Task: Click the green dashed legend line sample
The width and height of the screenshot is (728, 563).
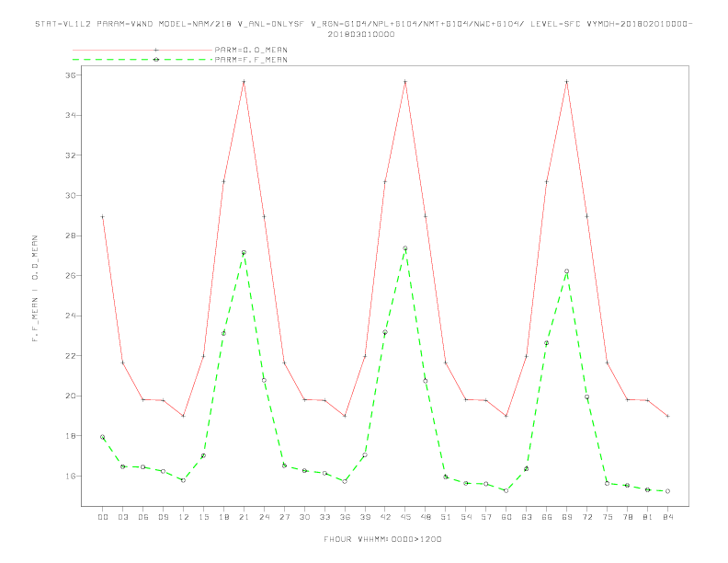Action: pos(142,60)
